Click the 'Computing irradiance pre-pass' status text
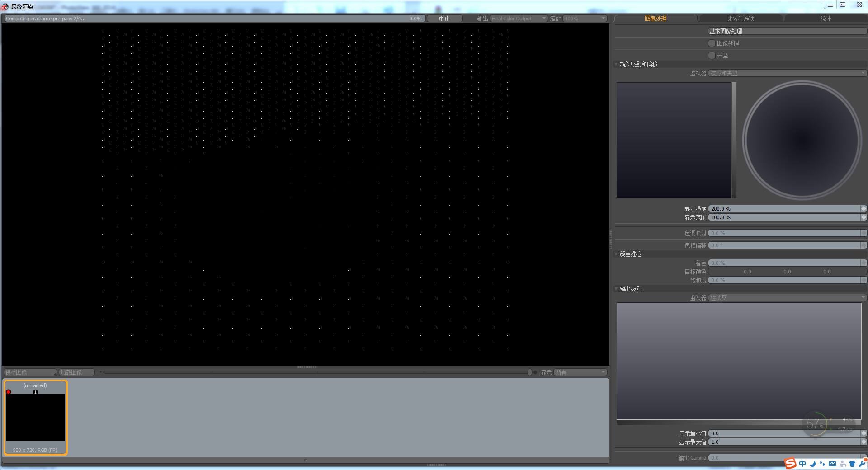868x470 pixels. (x=46, y=19)
